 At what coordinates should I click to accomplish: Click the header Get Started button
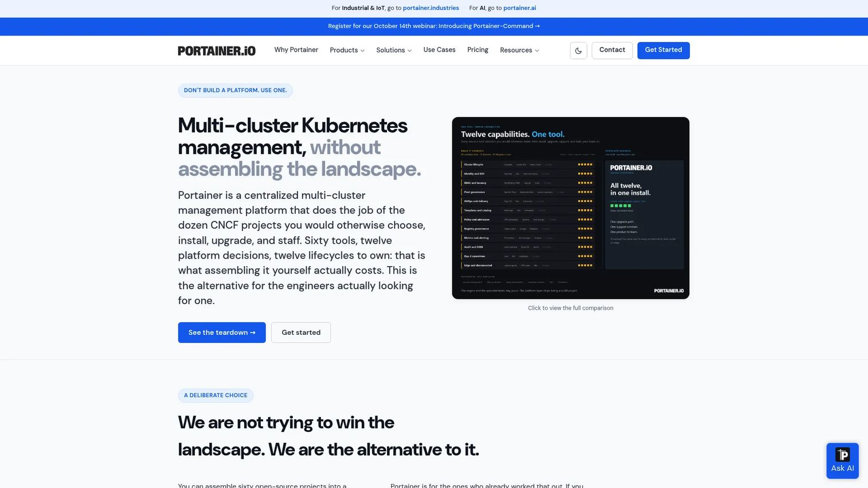pos(663,50)
